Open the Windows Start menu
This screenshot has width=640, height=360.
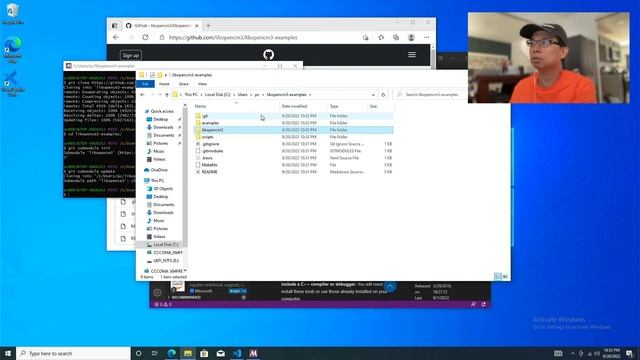(8, 353)
